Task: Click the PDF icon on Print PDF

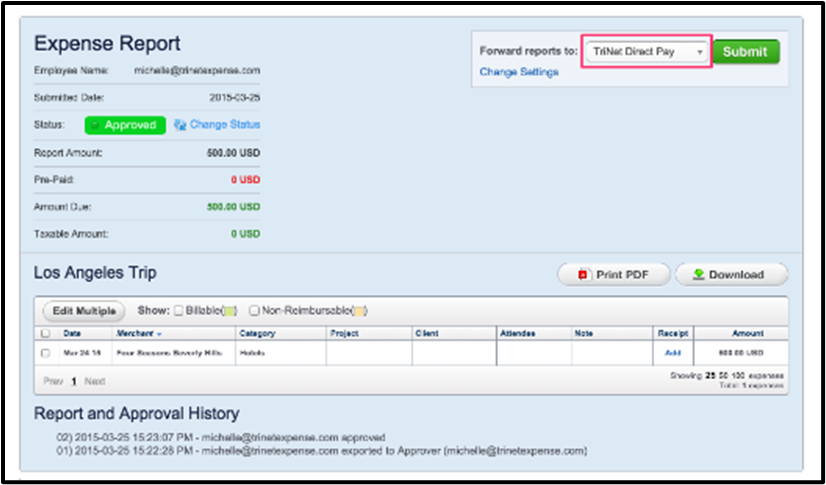Action: point(583,275)
